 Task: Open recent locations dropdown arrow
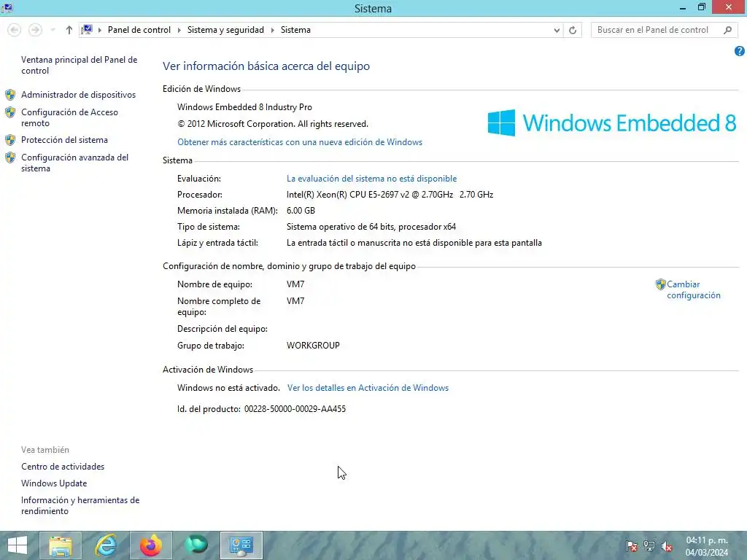coord(53,30)
